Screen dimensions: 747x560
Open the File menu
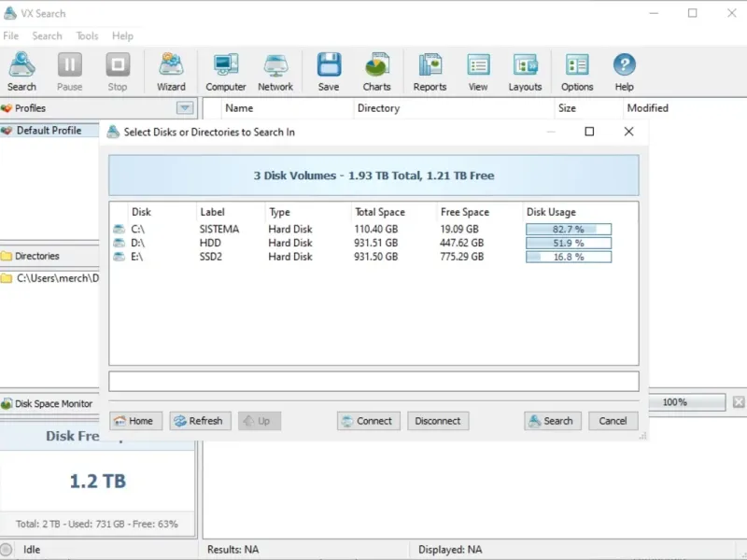(x=10, y=36)
